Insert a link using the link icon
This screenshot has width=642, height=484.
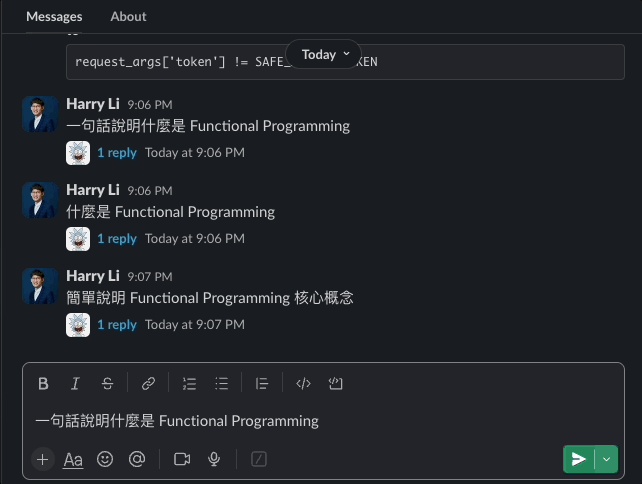tap(148, 383)
